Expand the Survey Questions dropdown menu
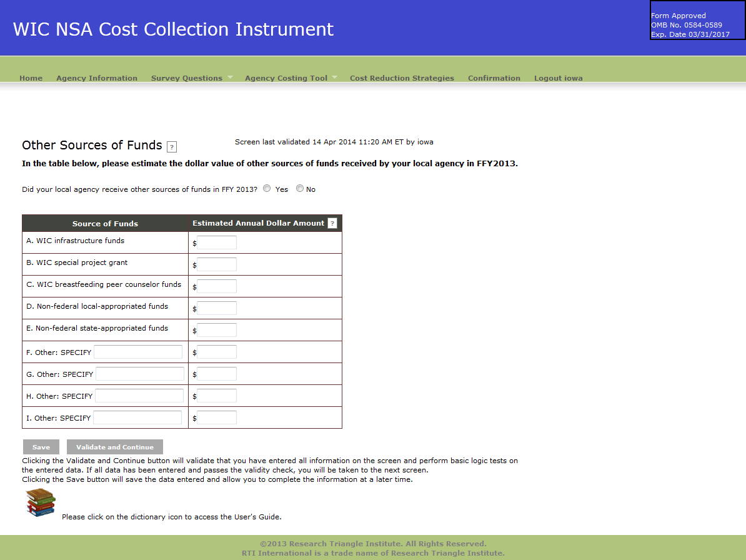Viewport: 746px width, 560px height. 192,78
